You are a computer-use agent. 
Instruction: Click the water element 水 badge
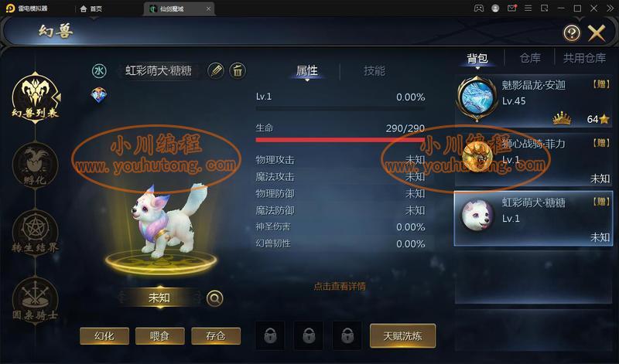pos(99,70)
